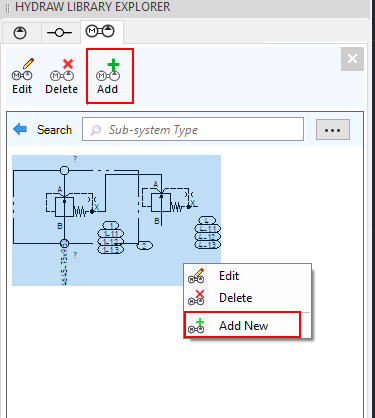The height and width of the screenshot is (418, 375).
Task: Click the Delete sub-system toolbar button
Action: tap(62, 77)
